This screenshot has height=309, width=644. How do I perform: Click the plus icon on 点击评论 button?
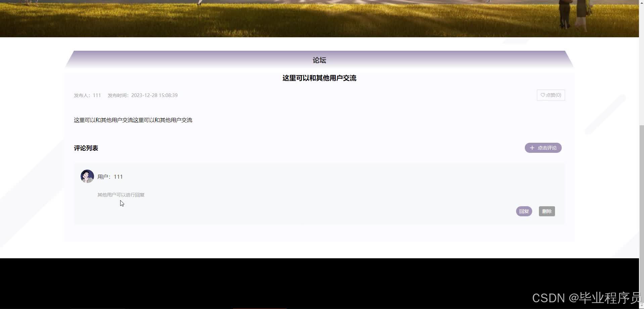click(532, 148)
